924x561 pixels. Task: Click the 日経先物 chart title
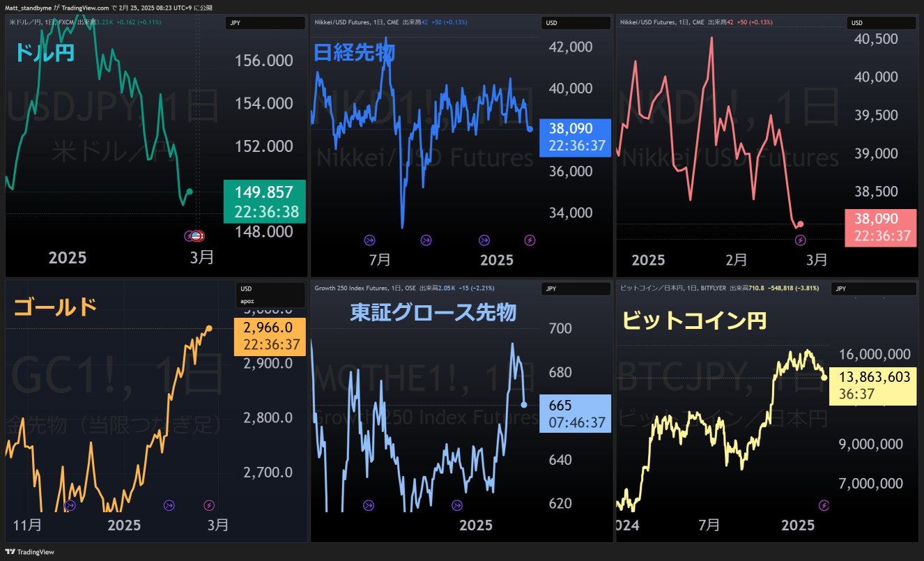coord(355,52)
